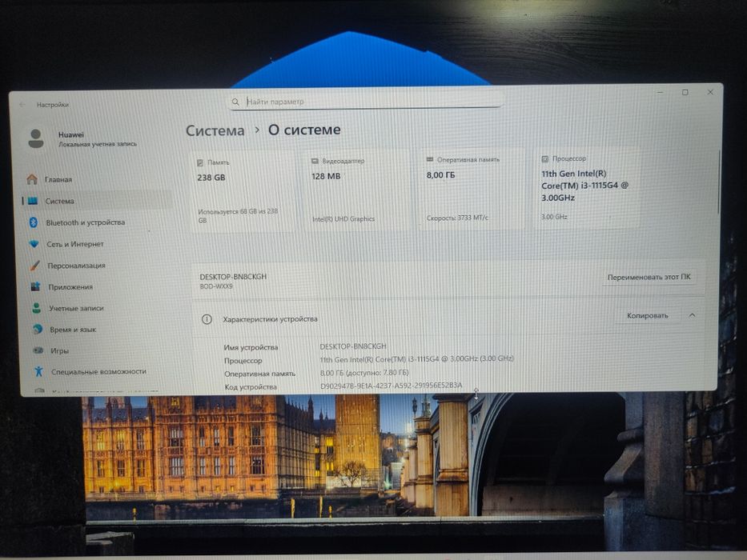Click the DESKTOP-BN8CKGH name in PC header

233,277
